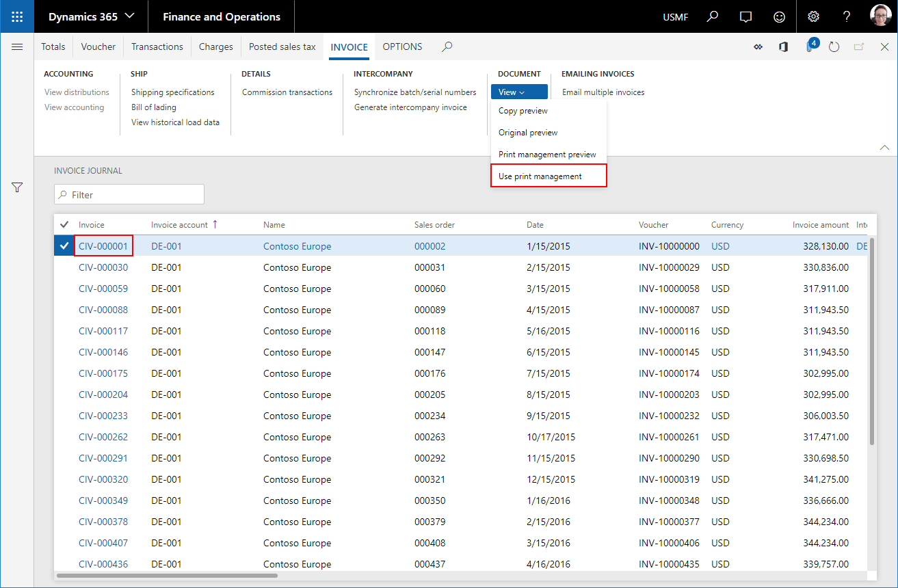Image resolution: width=898 pixels, height=588 pixels.
Task: Open the Date column header menu
Action: [535, 224]
